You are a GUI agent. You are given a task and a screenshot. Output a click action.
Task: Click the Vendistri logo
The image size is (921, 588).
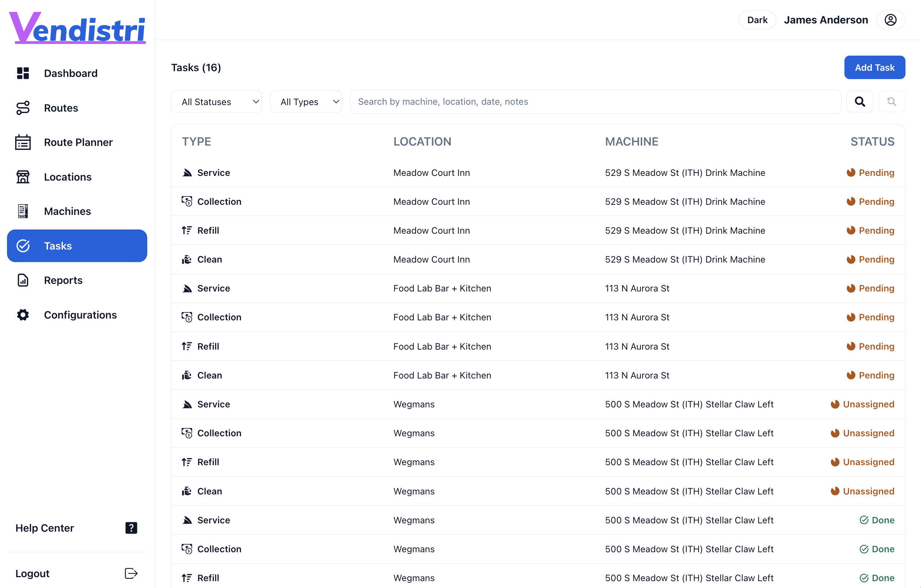[x=78, y=27]
